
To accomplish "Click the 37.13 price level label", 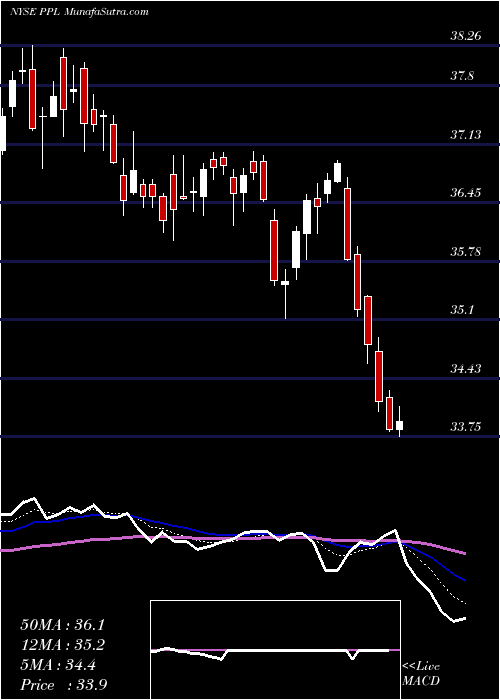I will click(x=466, y=134).
